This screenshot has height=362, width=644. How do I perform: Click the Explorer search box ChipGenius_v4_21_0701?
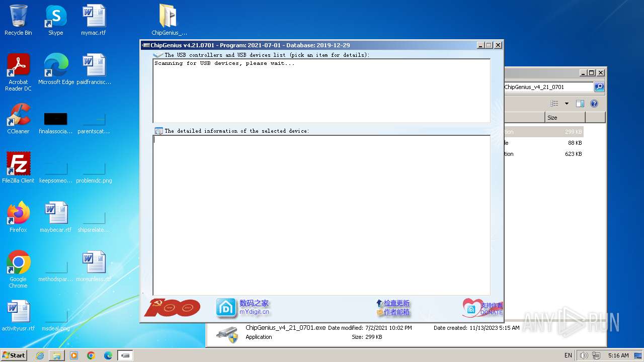(x=548, y=87)
